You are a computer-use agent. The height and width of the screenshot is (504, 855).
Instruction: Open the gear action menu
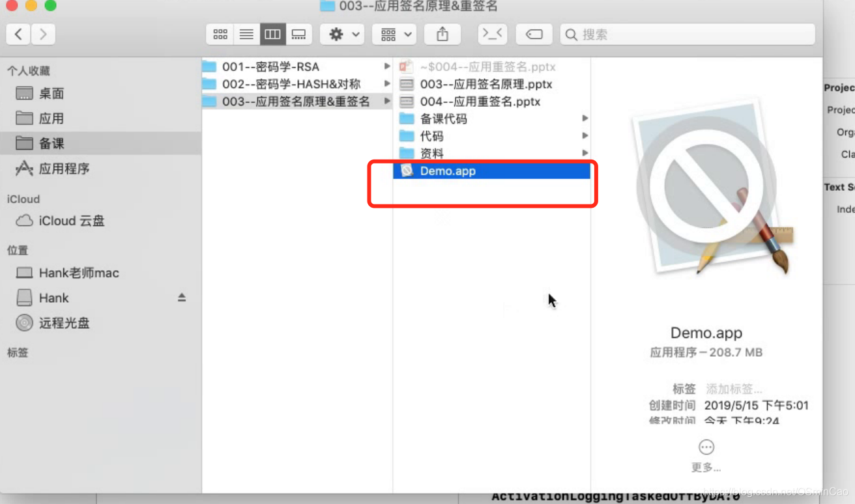343,35
